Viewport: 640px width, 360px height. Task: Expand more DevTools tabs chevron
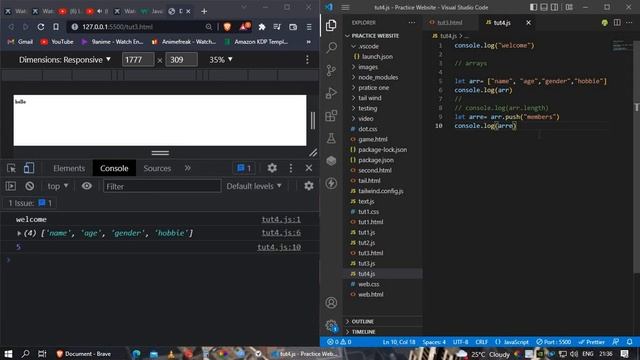pyautogui.click(x=187, y=168)
